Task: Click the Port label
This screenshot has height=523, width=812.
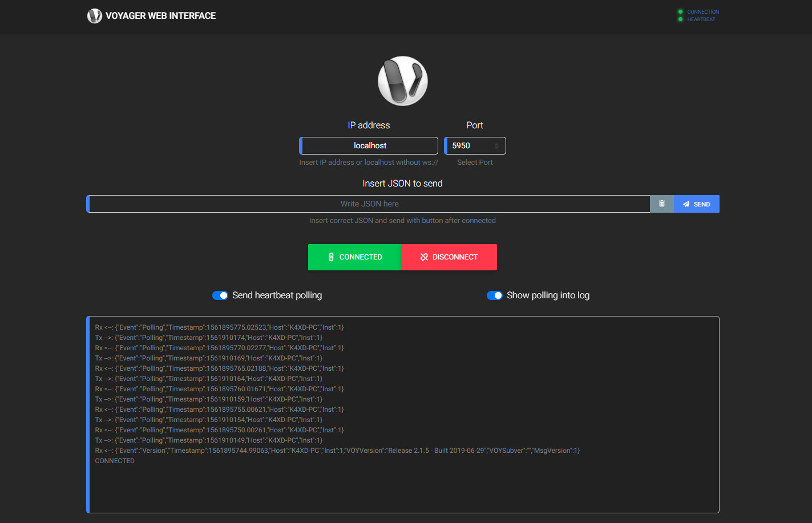Action: (x=475, y=125)
